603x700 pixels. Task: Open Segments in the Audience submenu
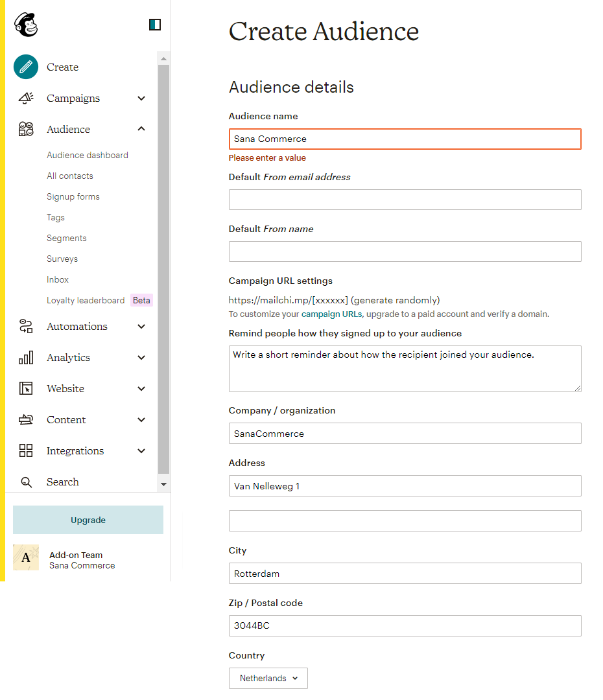click(x=67, y=239)
